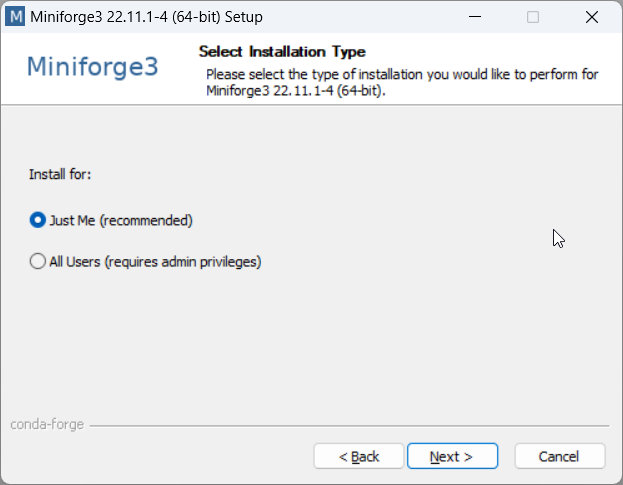Close the Miniforge3 Setup window
Image resolution: width=623 pixels, height=485 pixels.
pyautogui.click(x=591, y=16)
